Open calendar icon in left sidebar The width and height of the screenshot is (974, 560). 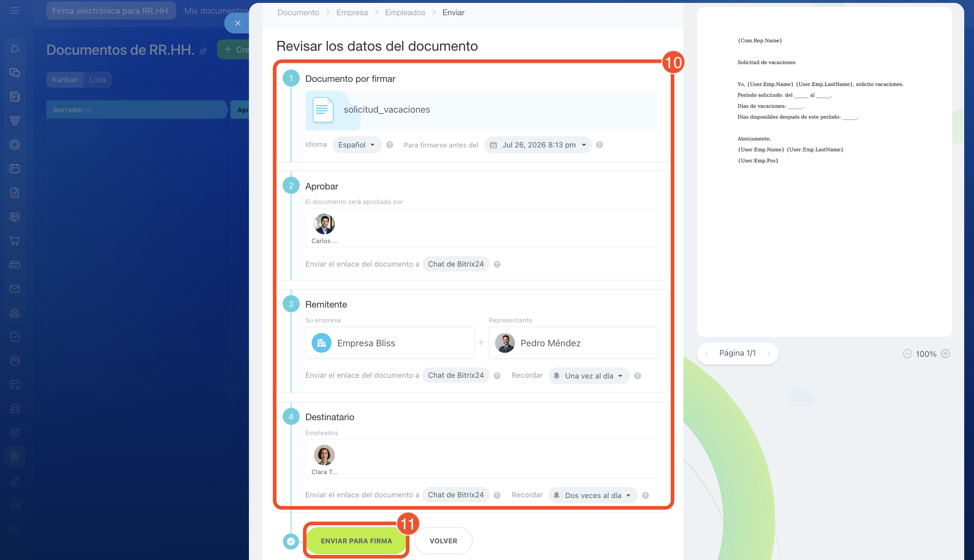(x=14, y=168)
